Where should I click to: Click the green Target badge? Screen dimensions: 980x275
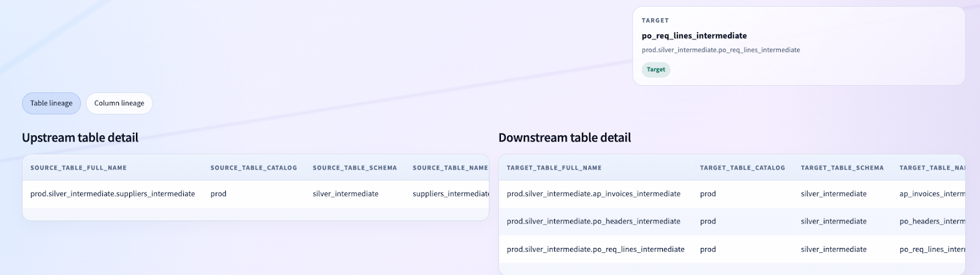click(655, 70)
